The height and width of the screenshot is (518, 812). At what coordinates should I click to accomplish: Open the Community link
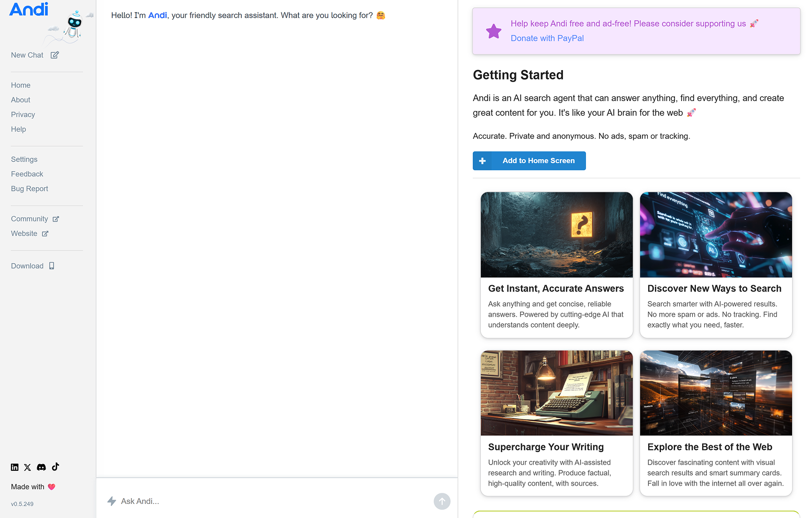point(29,219)
